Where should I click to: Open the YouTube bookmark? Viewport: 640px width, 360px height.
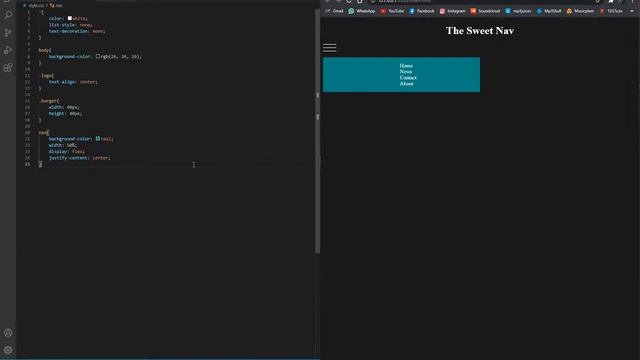pyautogui.click(x=392, y=11)
